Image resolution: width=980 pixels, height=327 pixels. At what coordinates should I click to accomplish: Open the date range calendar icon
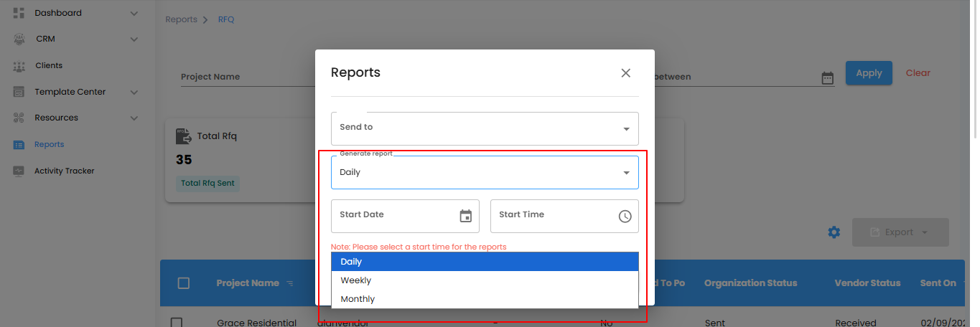(828, 78)
